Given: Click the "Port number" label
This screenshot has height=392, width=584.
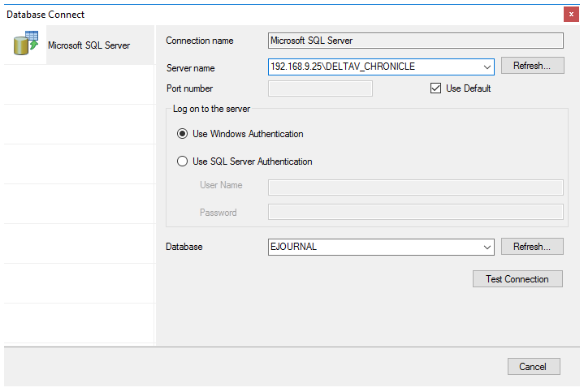Looking at the screenshot, I should [x=189, y=88].
